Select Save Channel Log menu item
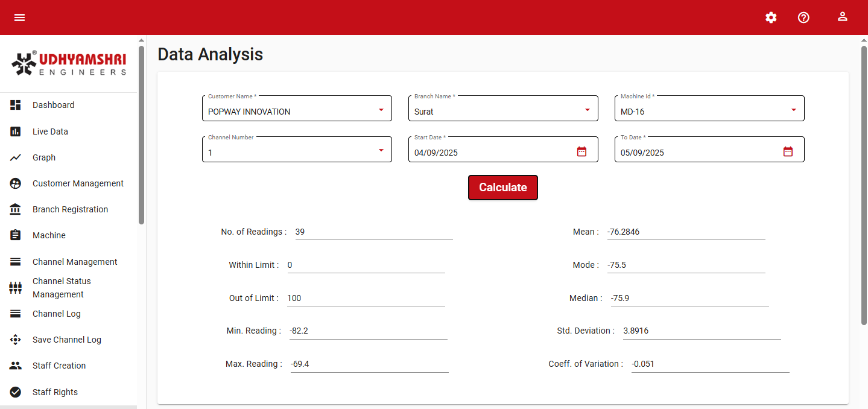 [66, 340]
